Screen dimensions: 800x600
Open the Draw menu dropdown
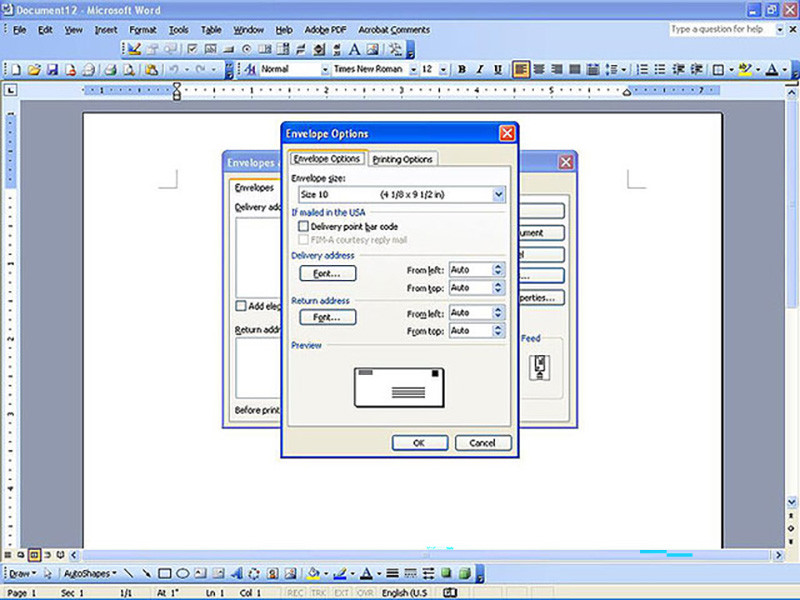pyautogui.click(x=23, y=573)
